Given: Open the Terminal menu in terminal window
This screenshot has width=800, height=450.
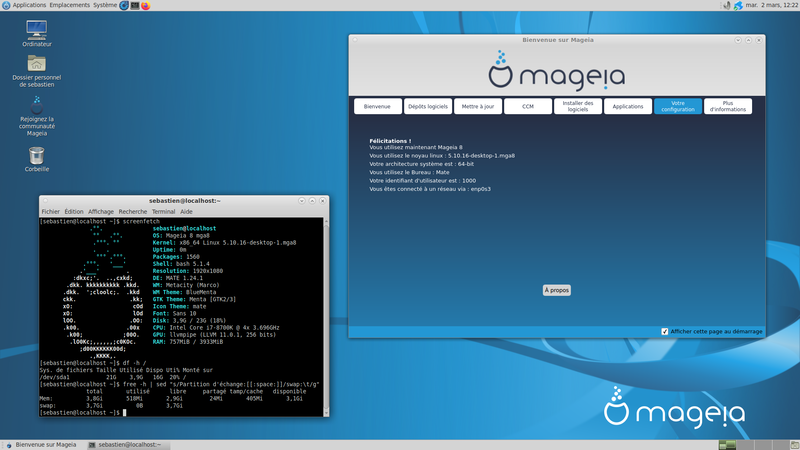Looking at the screenshot, I should pyautogui.click(x=163, y=211).
